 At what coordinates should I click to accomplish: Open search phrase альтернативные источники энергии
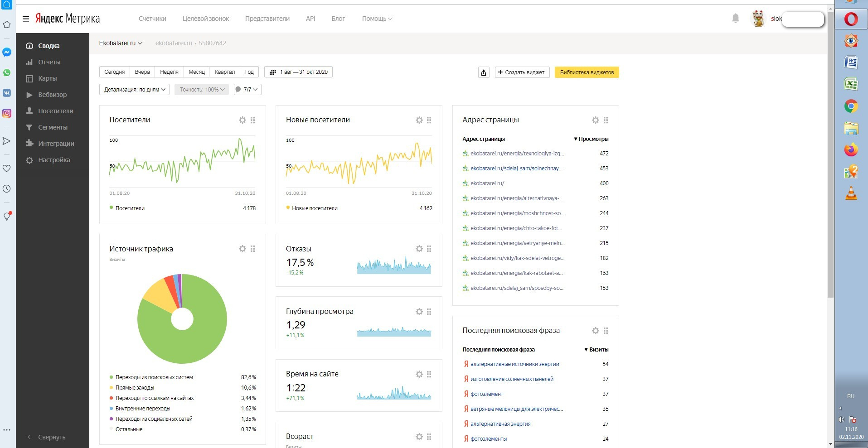tap(514, 364)
